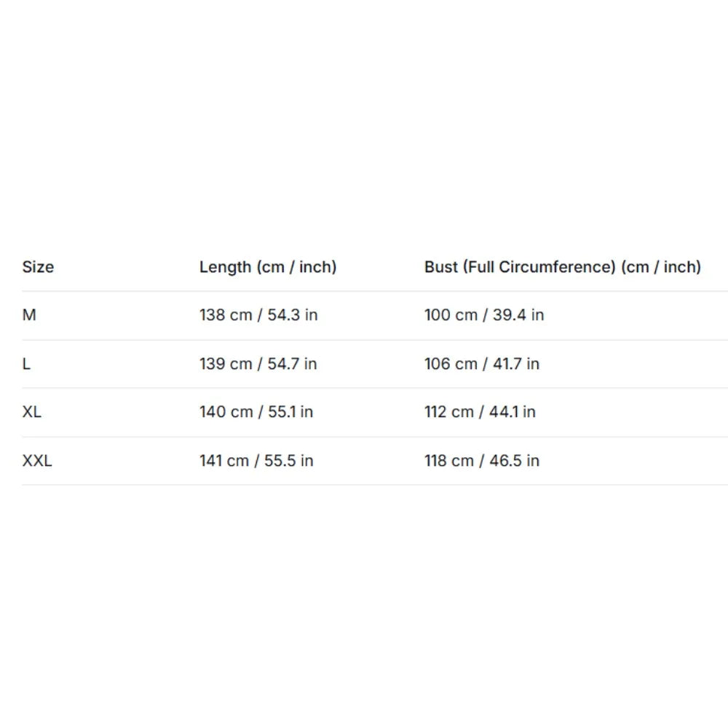Click the 44.1 in bust value
This screenshot has width=728, height=728.
(x=513, y=412)
